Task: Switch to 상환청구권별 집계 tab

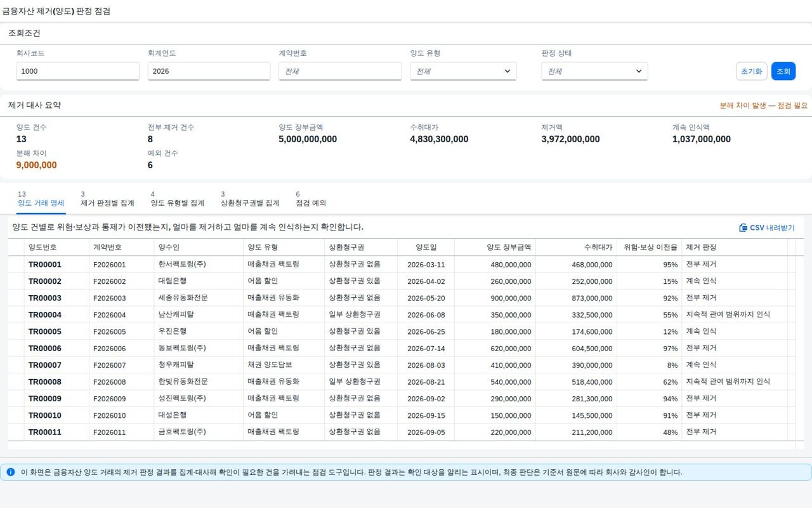Action: 250,199
